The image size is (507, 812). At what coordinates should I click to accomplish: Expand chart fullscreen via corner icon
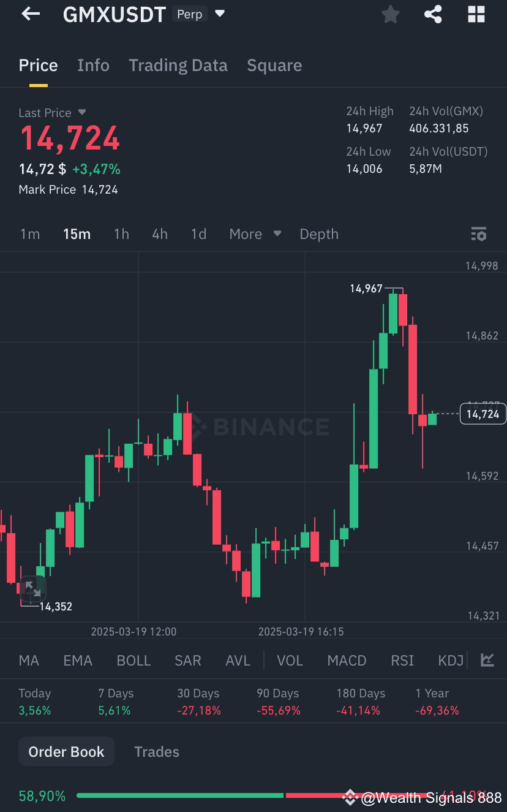pyautogui.click(x=34, y=589)
